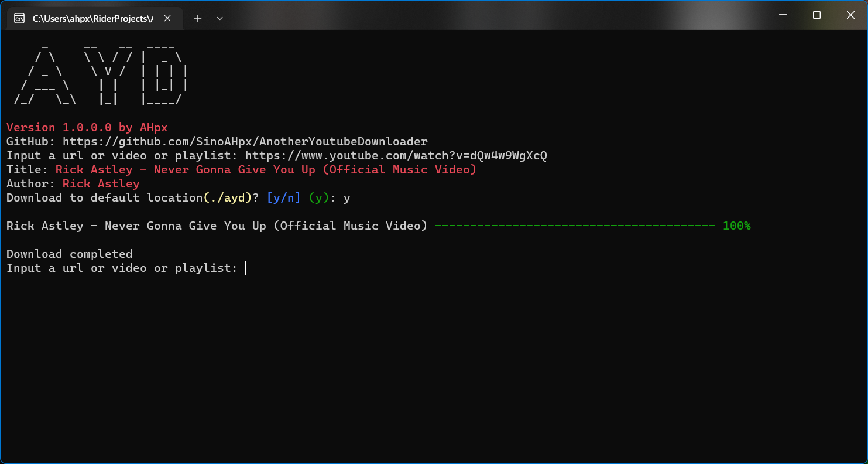Viewport: 868px width, 464px height.
Task: Click the '100%' progress value
Action: click(x=737, y=226)
